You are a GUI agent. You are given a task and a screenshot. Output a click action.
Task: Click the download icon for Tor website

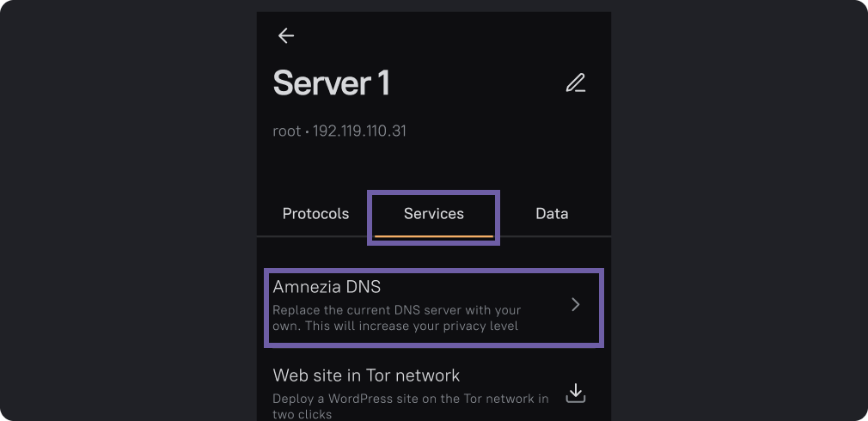click(575, 394)
